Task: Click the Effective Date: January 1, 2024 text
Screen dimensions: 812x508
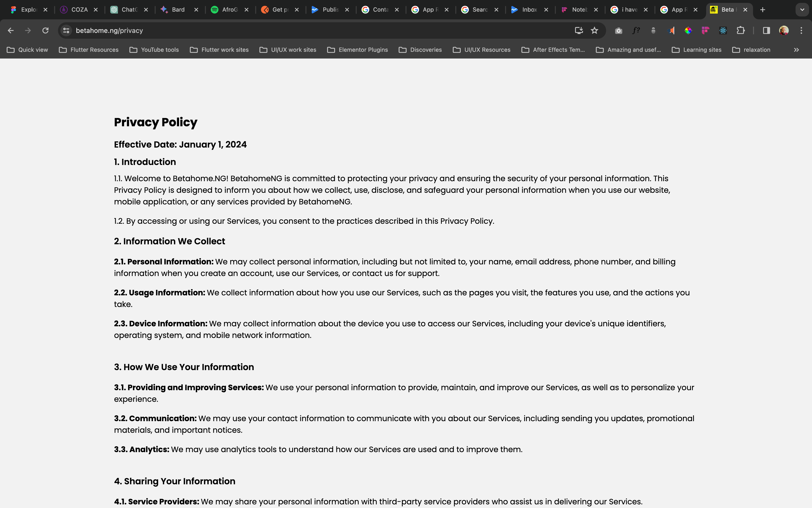Action: point(180,144)
